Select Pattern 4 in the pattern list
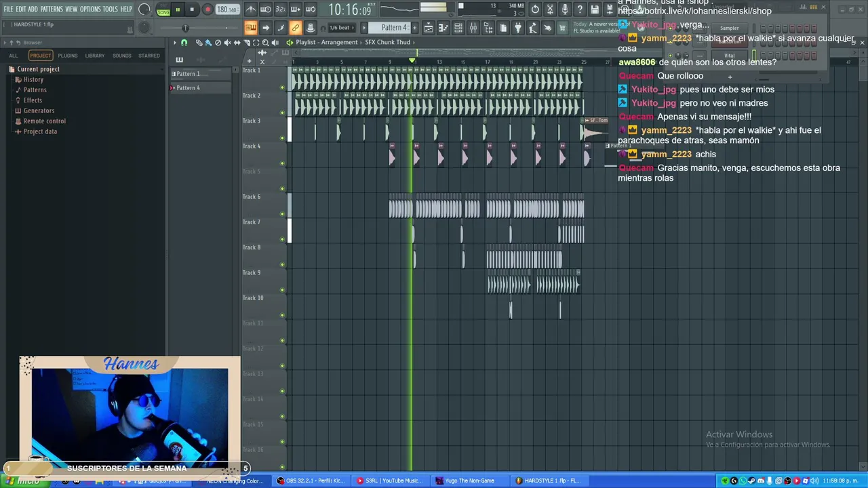 201,88
